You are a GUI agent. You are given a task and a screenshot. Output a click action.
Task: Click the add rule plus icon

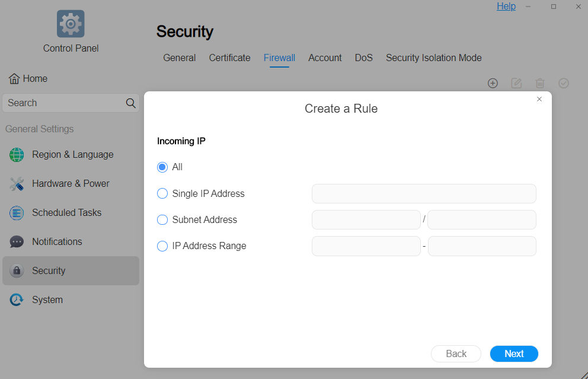(x=493, y=83)
